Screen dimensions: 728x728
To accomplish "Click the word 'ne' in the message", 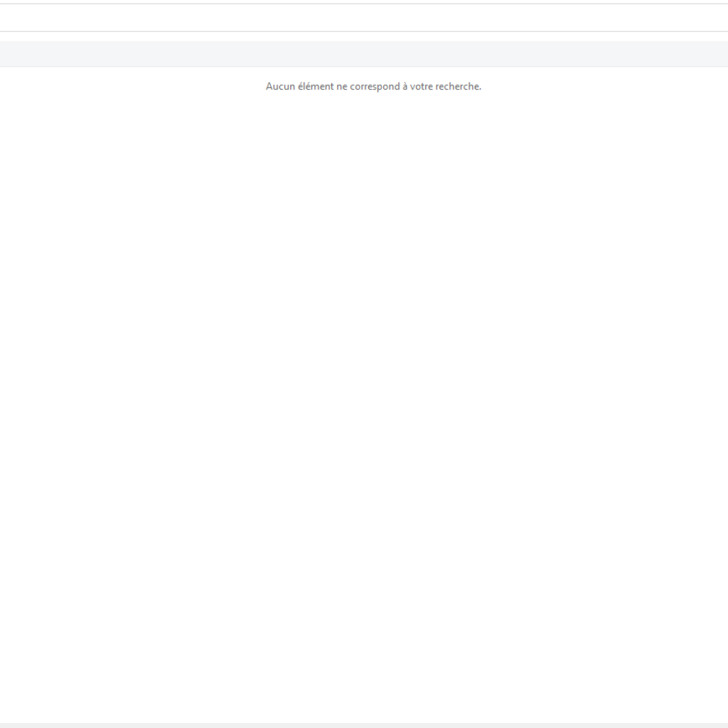I will [x=341, y=87].
